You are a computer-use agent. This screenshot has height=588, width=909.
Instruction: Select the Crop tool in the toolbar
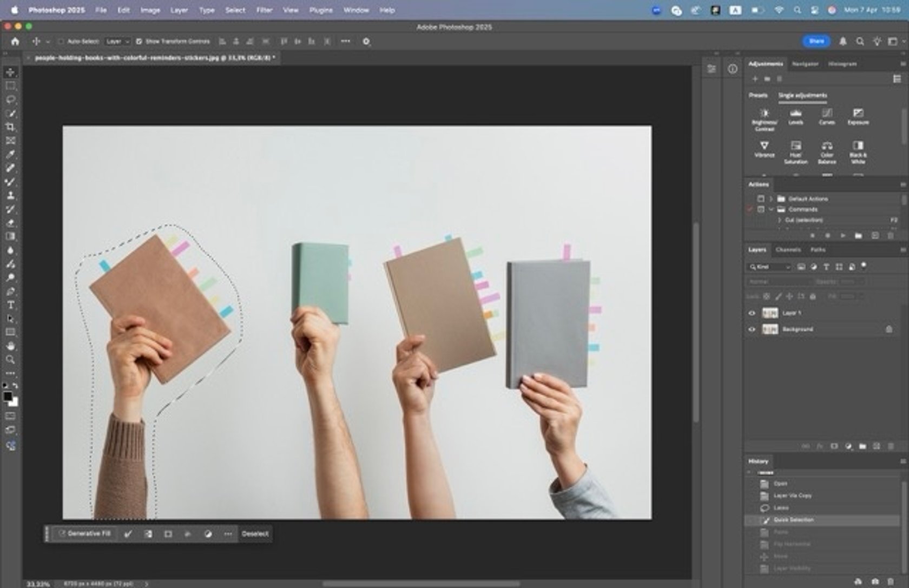(9, 127)
